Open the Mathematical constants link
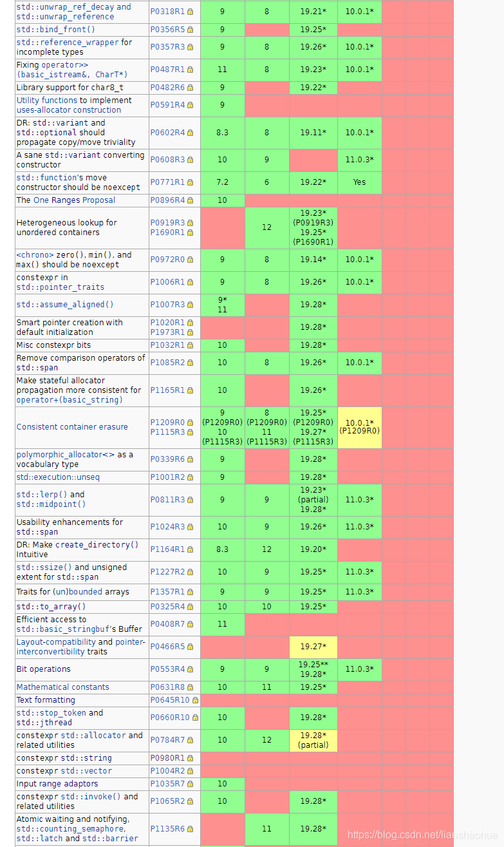Image resolution: width=504 pixels, height=847 pixels. click(x=63, y=687)
